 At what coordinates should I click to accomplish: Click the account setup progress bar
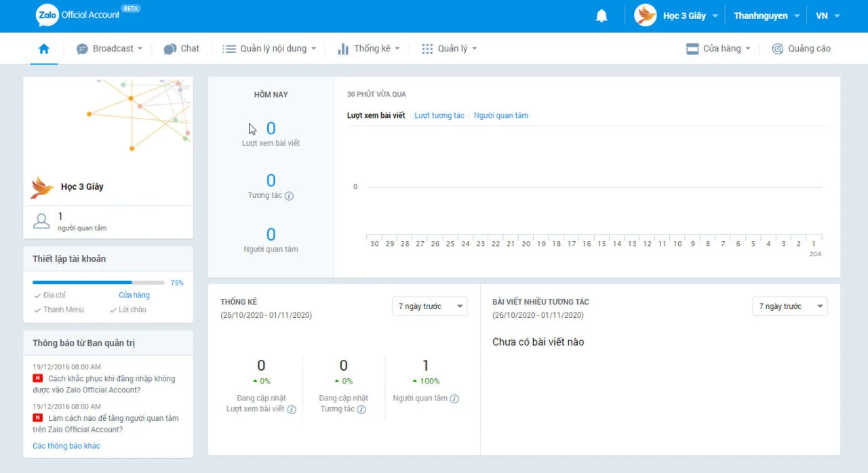tap(98, 283)
